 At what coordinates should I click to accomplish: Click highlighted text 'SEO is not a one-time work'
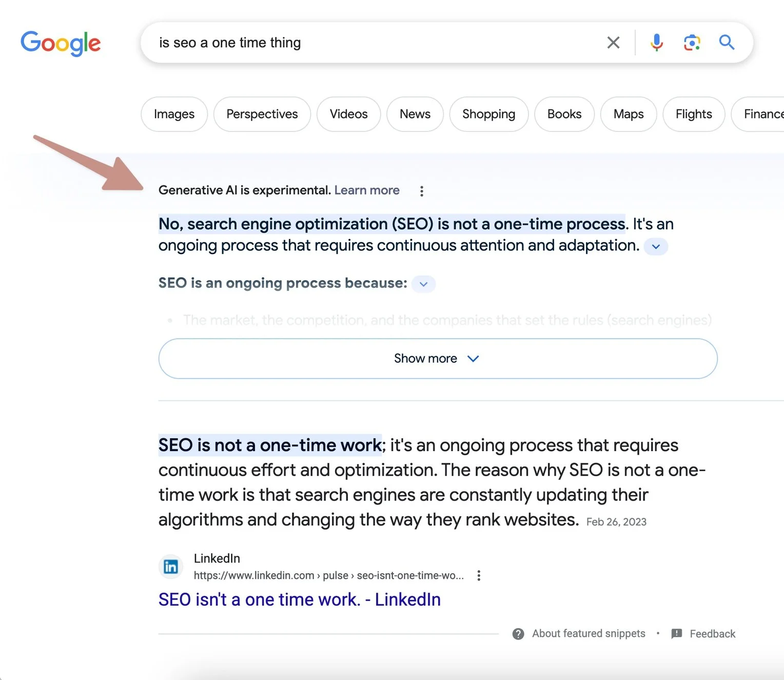270,445
